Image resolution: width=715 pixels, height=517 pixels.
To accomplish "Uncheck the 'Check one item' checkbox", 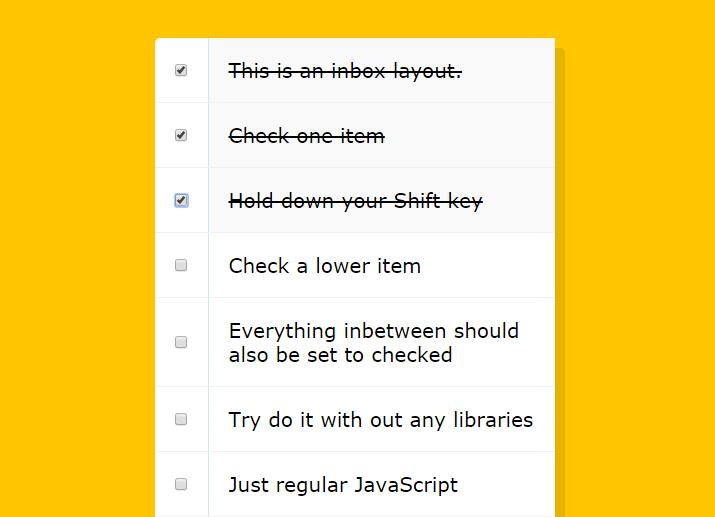I will (x=181, y=135).
